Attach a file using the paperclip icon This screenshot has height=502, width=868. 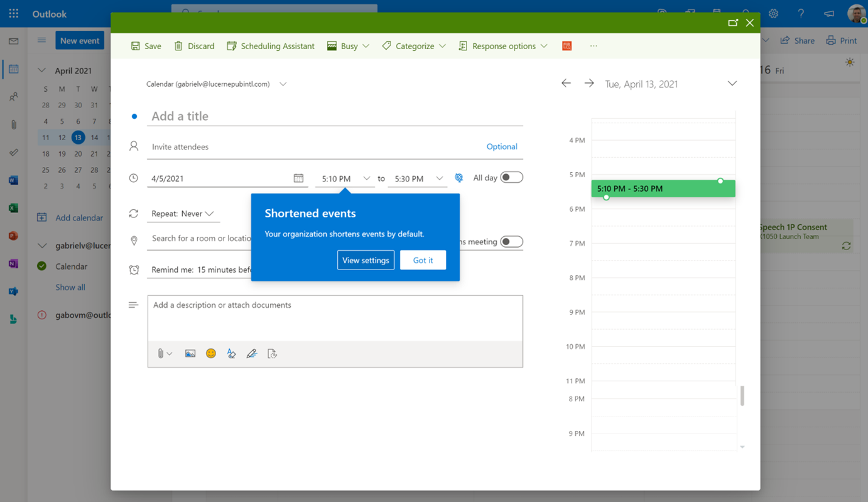pos(160,353)
